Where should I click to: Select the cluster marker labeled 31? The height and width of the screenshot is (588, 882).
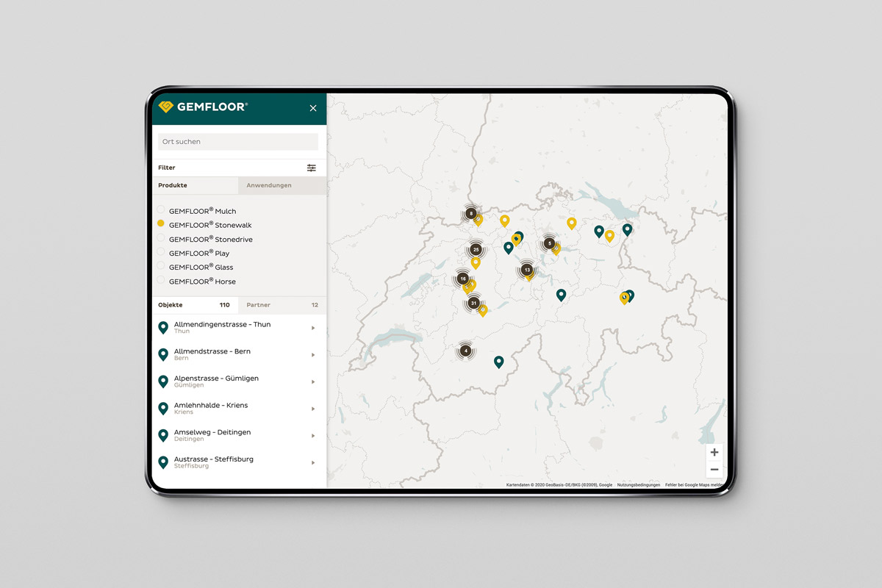(x=473, y=301)
